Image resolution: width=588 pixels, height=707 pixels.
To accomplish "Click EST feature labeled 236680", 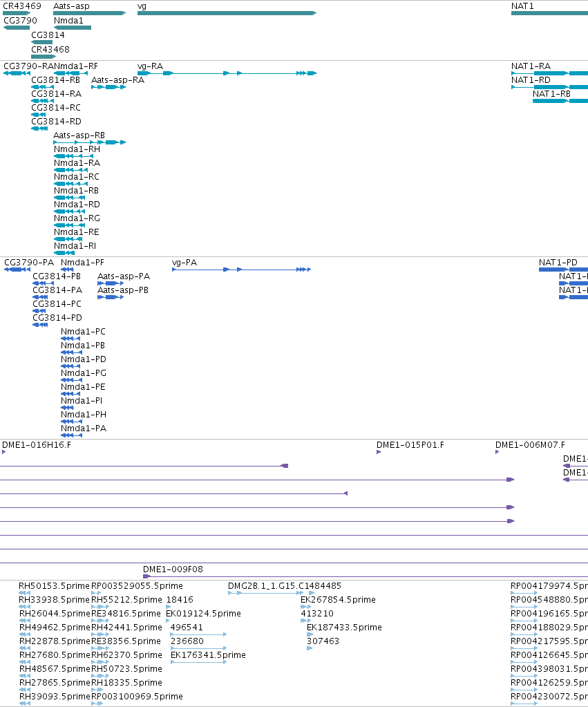I will point(187,641).
